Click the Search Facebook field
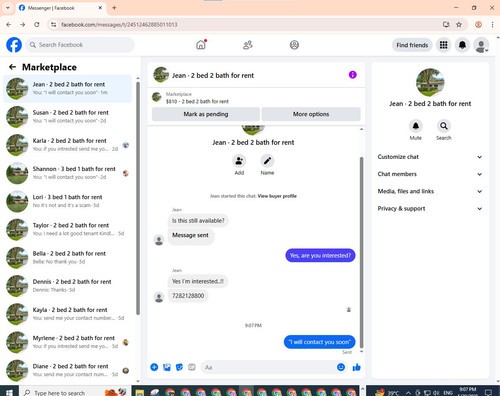Viewport: 500px width, 396px height. (80, 45)
